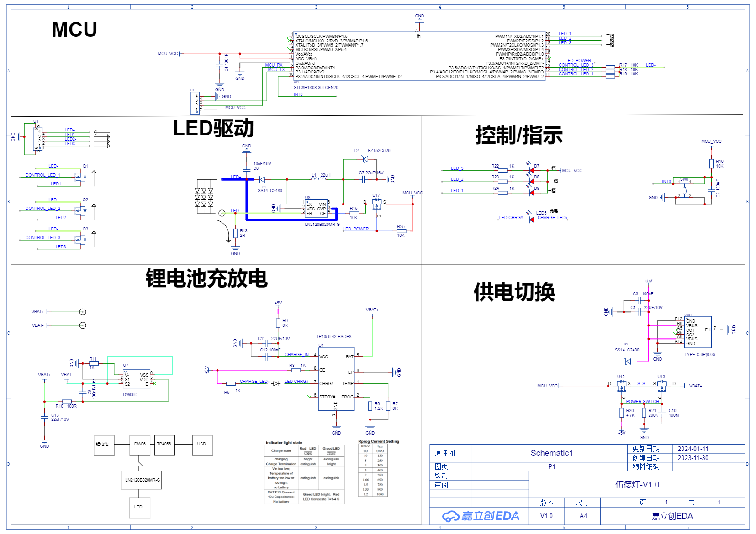The height and width of the screenshot is (534, 756).
Task: Click the 'LED-CHRG#' label beside LED5
Action: pyautogui.click(x=511, y=218)
